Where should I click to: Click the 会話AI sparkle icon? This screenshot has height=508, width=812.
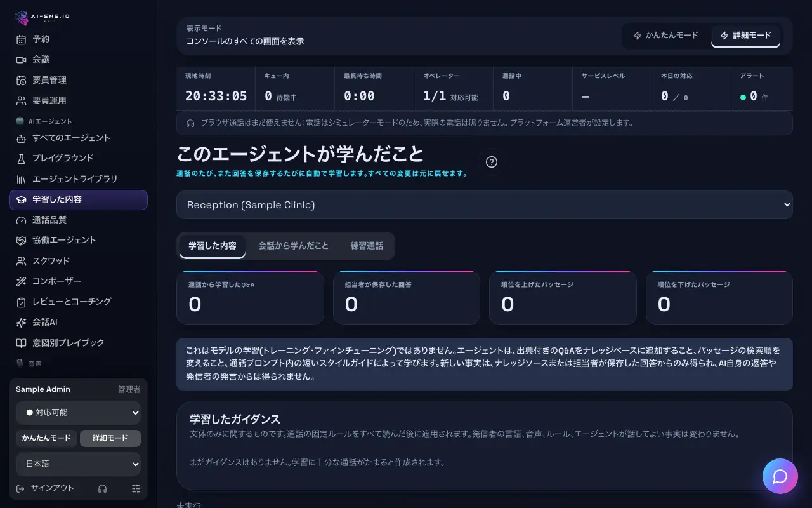coord(21,322)
